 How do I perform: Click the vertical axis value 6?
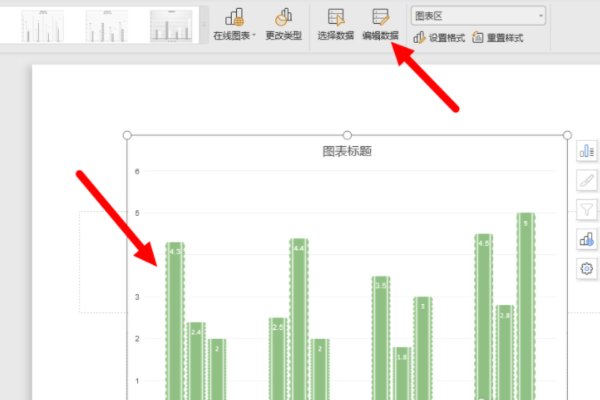pos(137,171)
